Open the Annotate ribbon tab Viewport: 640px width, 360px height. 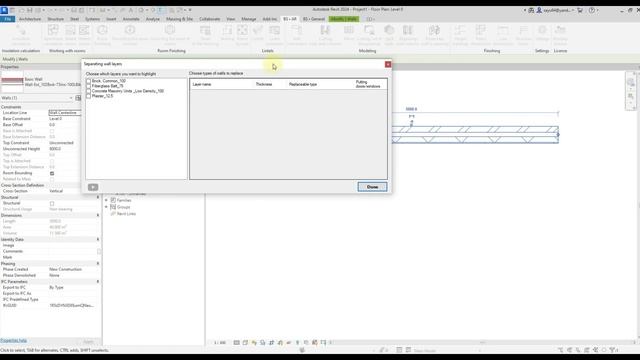click(x=131, y=19)
